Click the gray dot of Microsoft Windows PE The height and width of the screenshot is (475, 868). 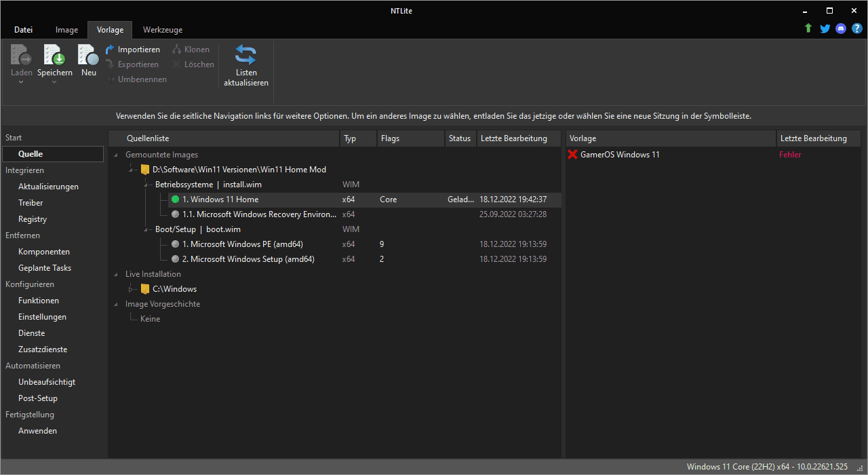[176, 244]
